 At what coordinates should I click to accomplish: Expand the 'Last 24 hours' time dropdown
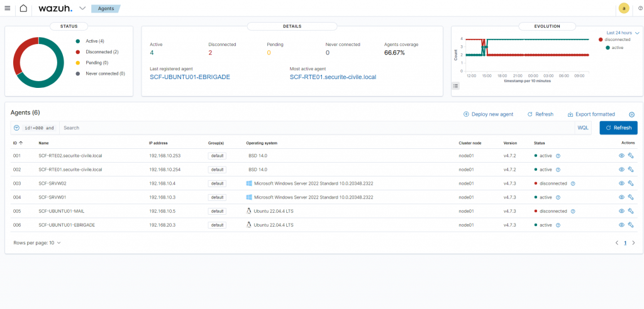tap(623, 32)
